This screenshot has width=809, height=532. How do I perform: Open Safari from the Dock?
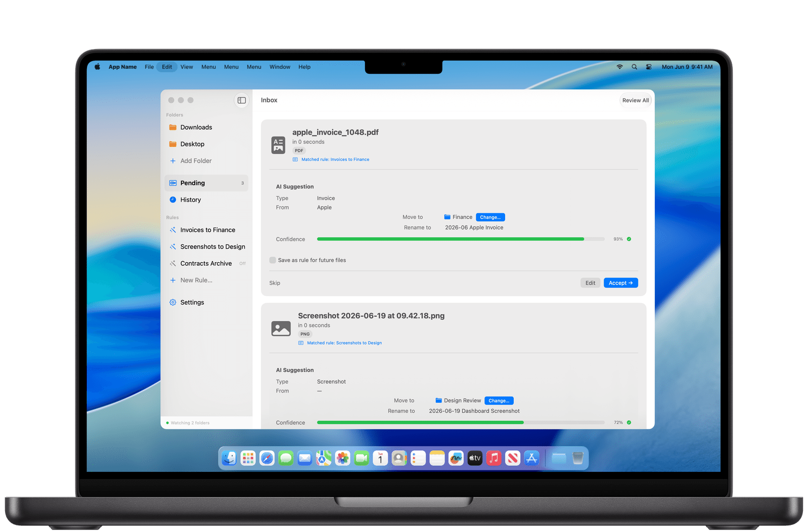tap(267, 458)
